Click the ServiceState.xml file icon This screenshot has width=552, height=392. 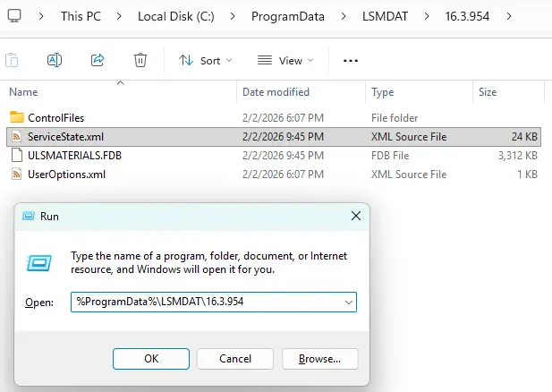[17, 136]
